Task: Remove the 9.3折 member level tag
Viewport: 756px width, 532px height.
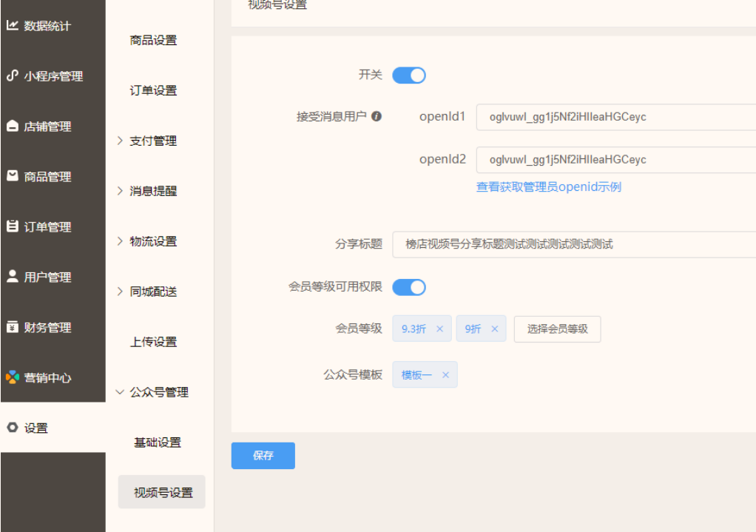Action: (439, 329)
